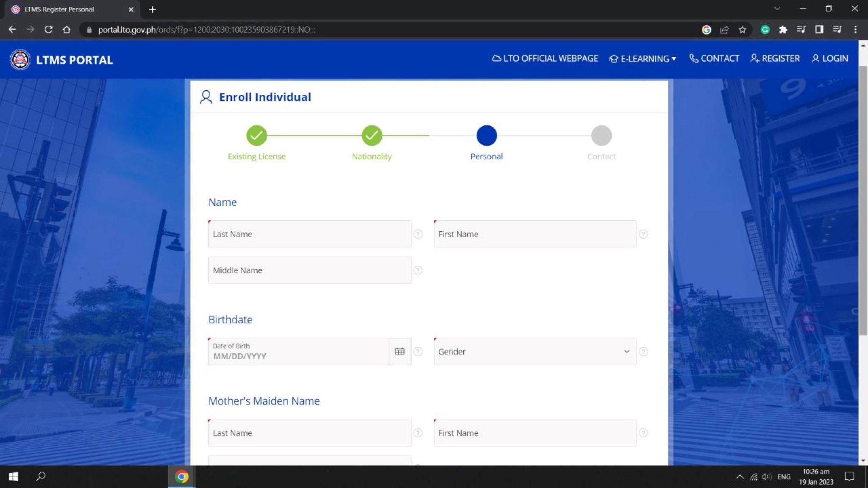Click help icon beside Date of Birth field
This screenshot has width=868, height=488.
pyautogui.click(x=418, y=351)
